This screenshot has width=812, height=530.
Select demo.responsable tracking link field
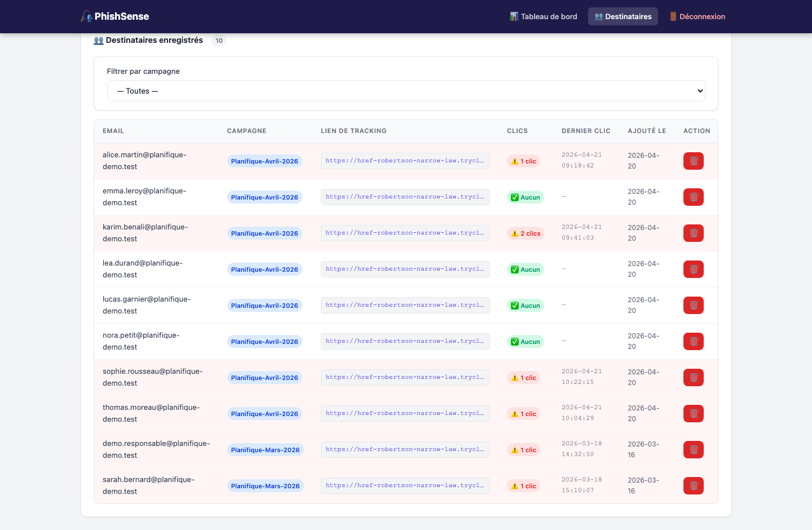[405, 449]
